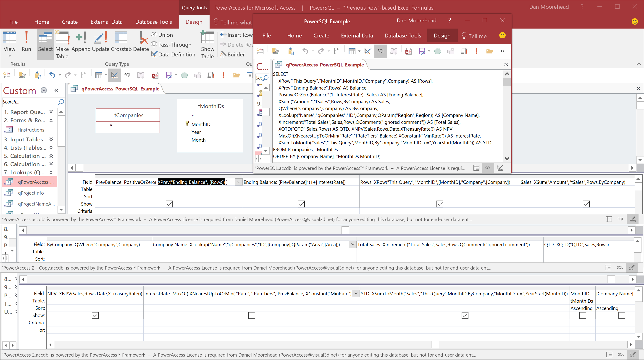Toggle Show checkbox for NPV field

click(95, 315)
